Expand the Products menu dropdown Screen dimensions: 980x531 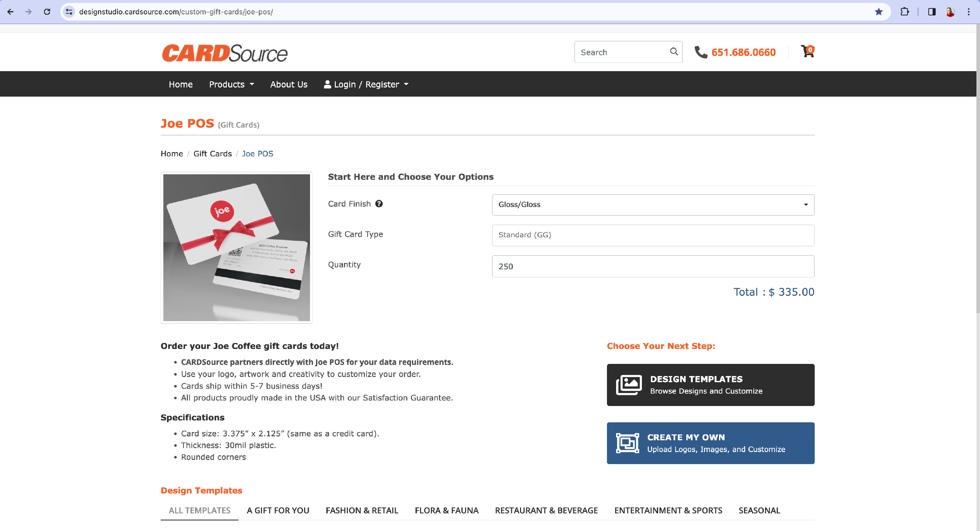[231, 84]
